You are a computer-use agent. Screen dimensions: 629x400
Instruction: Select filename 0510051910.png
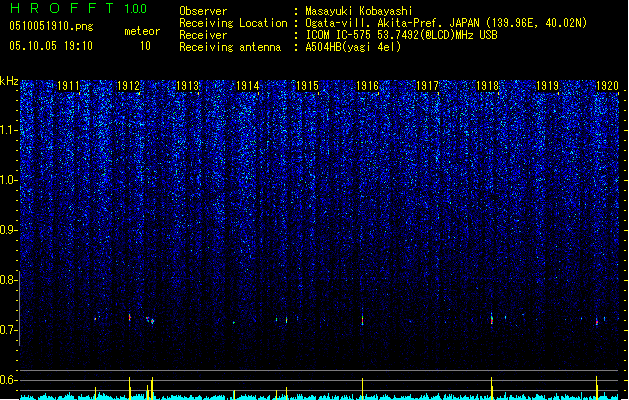[51, 26]
